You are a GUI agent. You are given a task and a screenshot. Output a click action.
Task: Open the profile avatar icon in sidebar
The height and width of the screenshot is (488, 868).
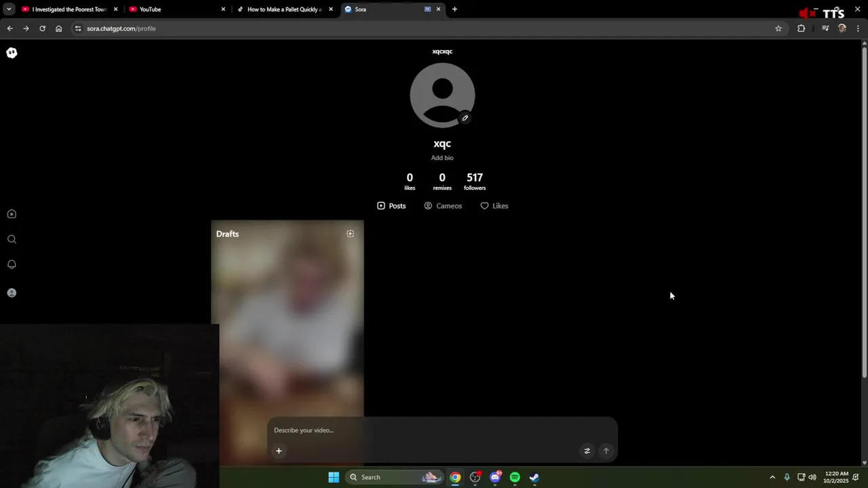(12, 293)
